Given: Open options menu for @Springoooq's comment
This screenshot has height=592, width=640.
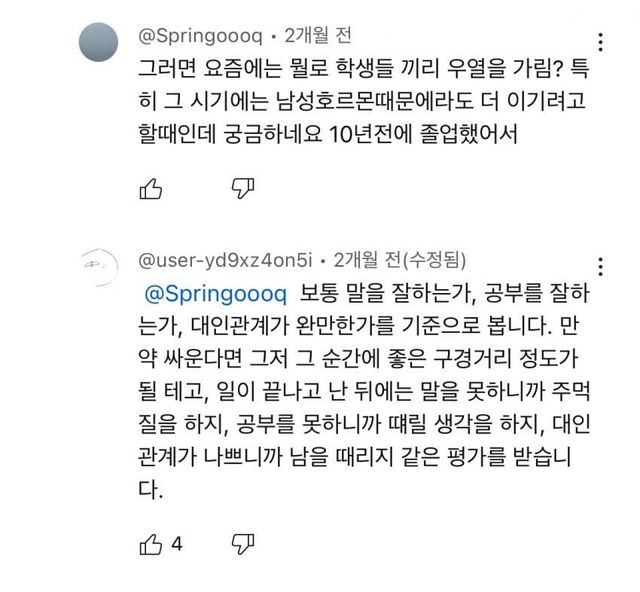Looking at the screenshot, I should point(600,42).
